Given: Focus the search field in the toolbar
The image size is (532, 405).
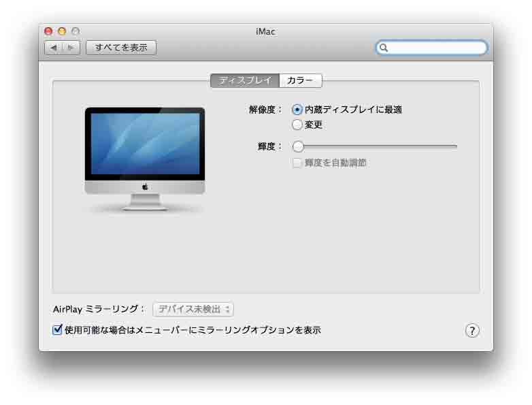Looking at the screenshot, I should pyautogui.click(x=431, y=48).
